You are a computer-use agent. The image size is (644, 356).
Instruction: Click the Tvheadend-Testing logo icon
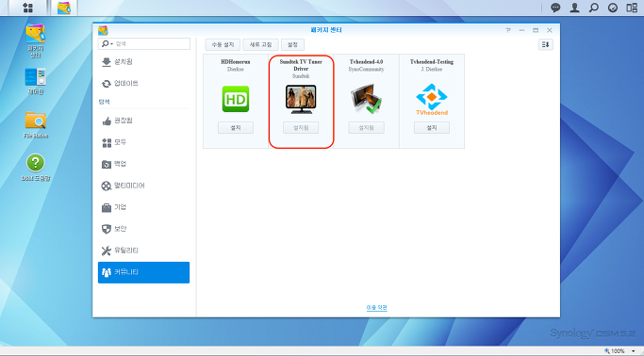tap(432, 99)
